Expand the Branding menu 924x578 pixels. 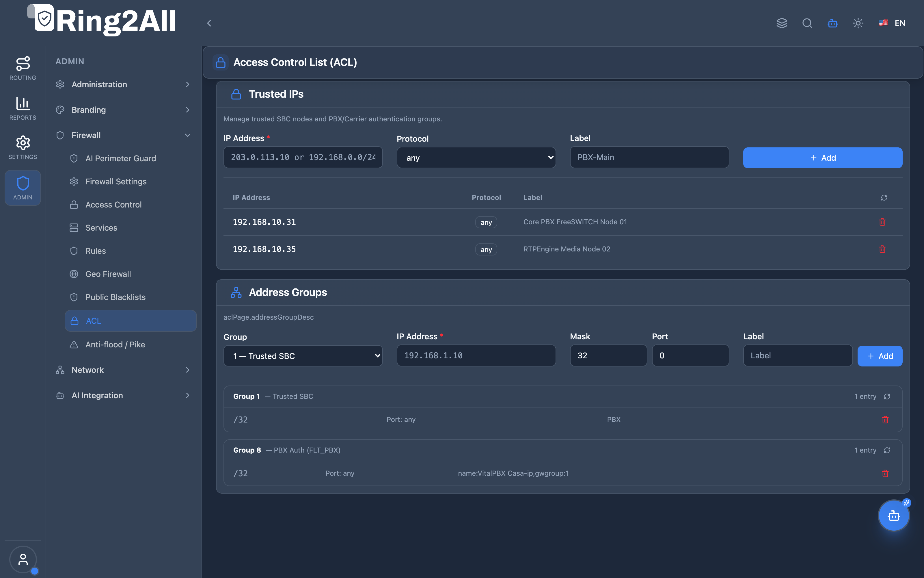point(123,110)
